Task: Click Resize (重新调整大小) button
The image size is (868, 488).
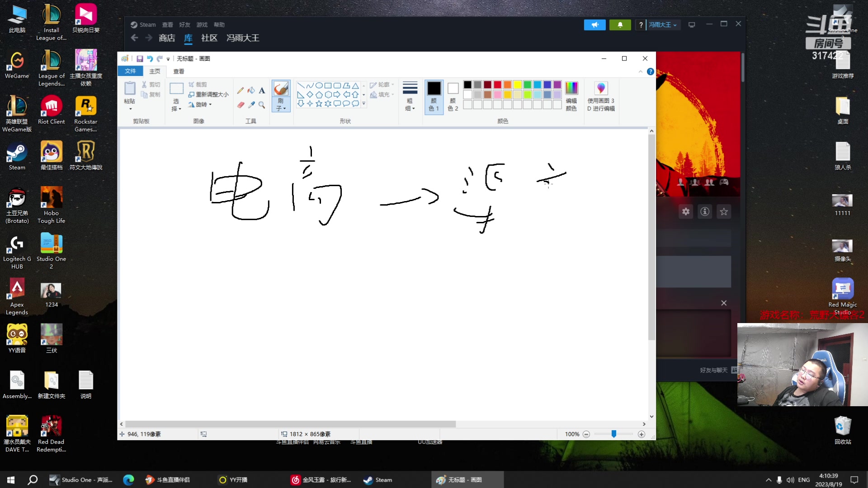Action: pyautogui.click(x=208, y=94)
